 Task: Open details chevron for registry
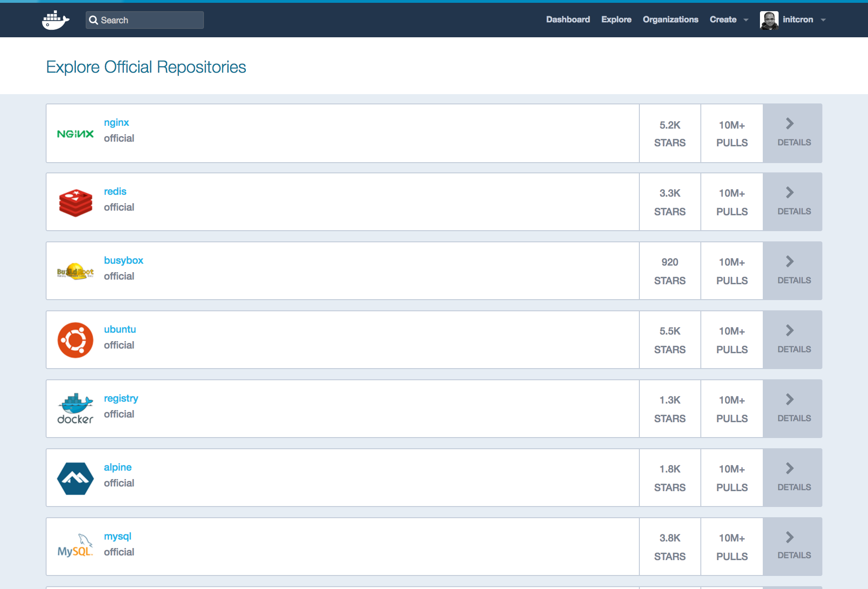pos(790,399)
